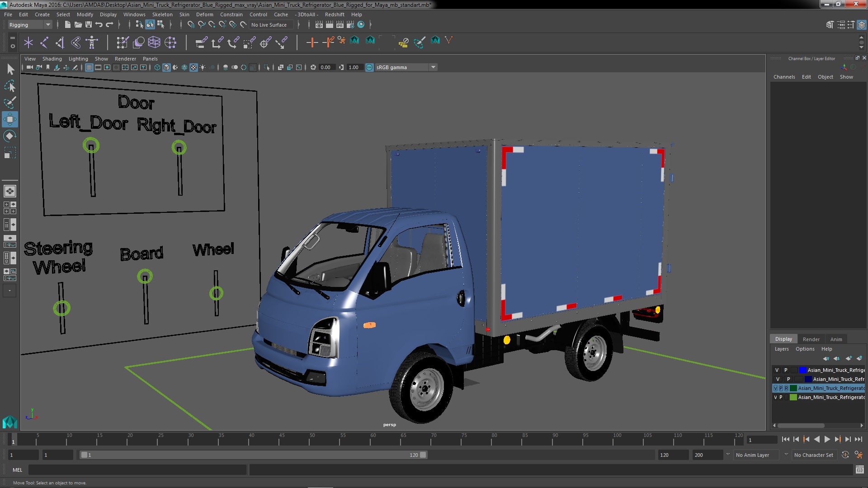Viewport: 868px width, 488px height.
Task: Click the light green layer color swatch
Action: point(793,397)
